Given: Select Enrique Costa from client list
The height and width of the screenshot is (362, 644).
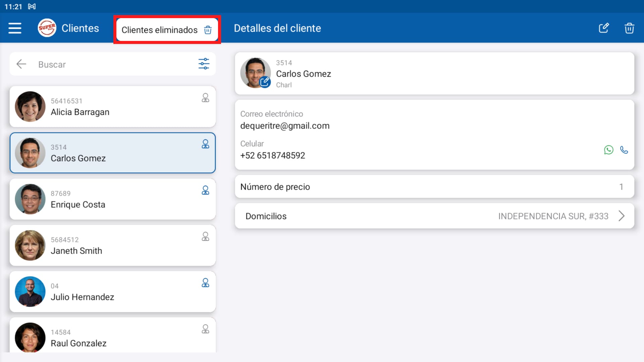Looking at the screenshot, I should (x=113, y=199).
